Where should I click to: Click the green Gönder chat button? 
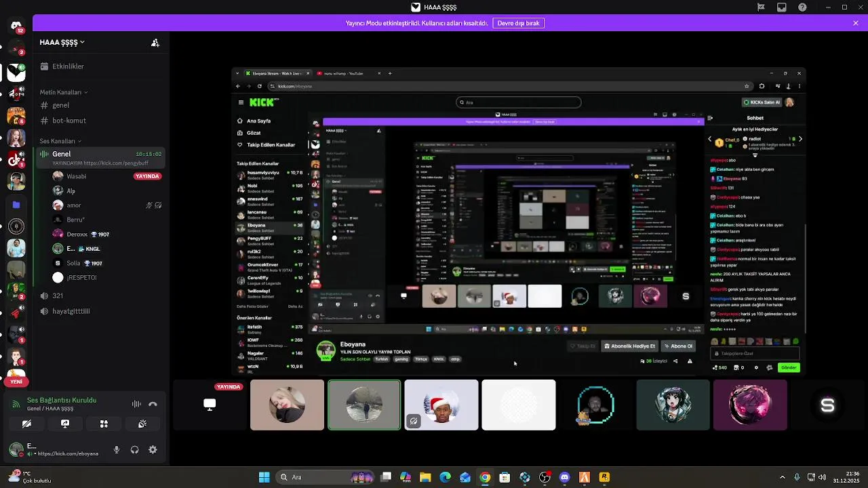click(789, 367)
